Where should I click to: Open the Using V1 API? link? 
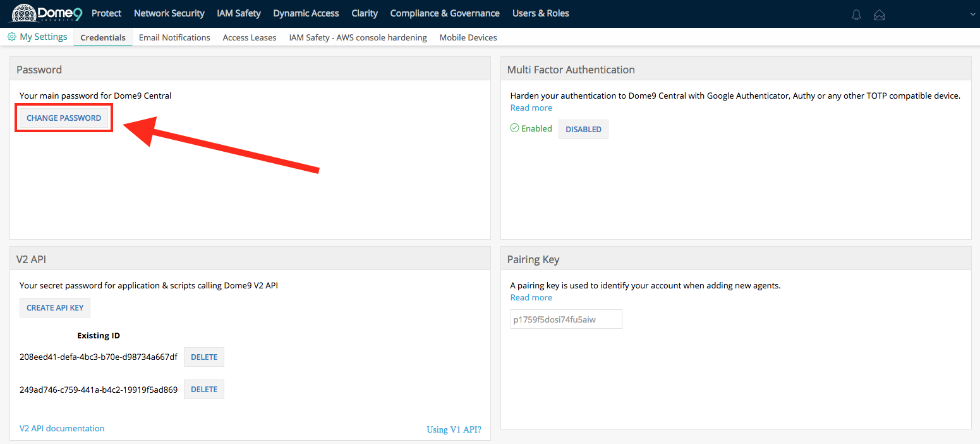click(454, 429)
